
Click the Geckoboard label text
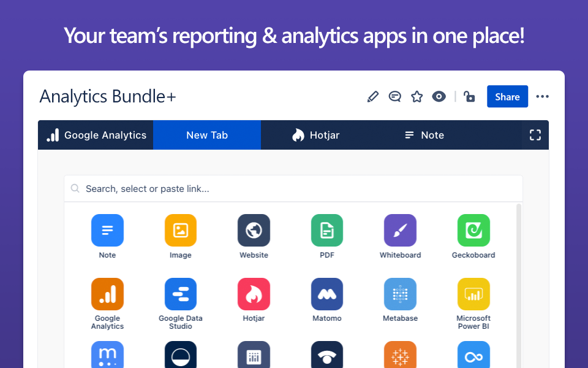(473, 255)
